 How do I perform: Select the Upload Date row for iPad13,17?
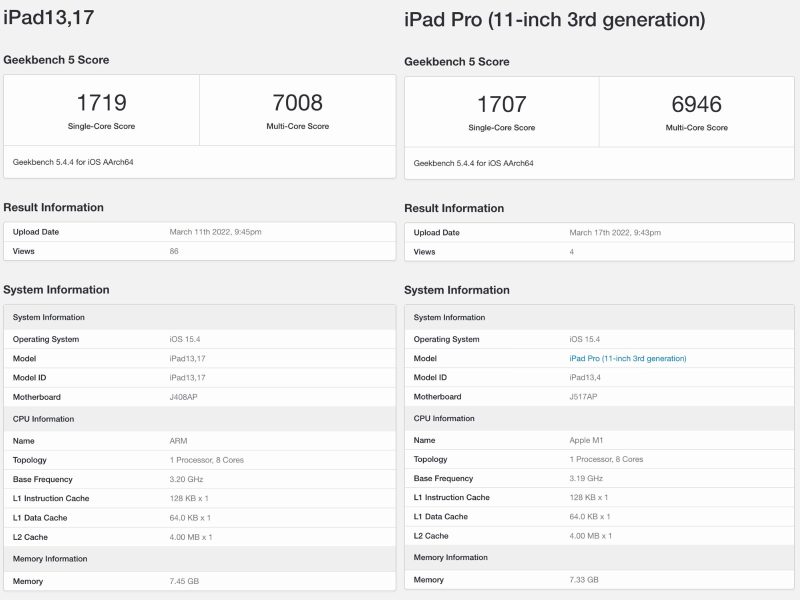point(200,231)
